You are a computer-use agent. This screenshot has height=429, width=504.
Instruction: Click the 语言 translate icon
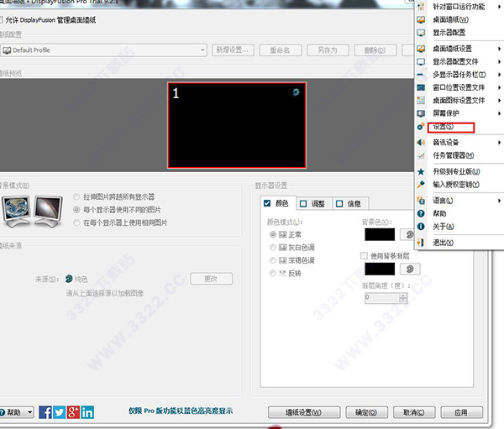(421, 201)
